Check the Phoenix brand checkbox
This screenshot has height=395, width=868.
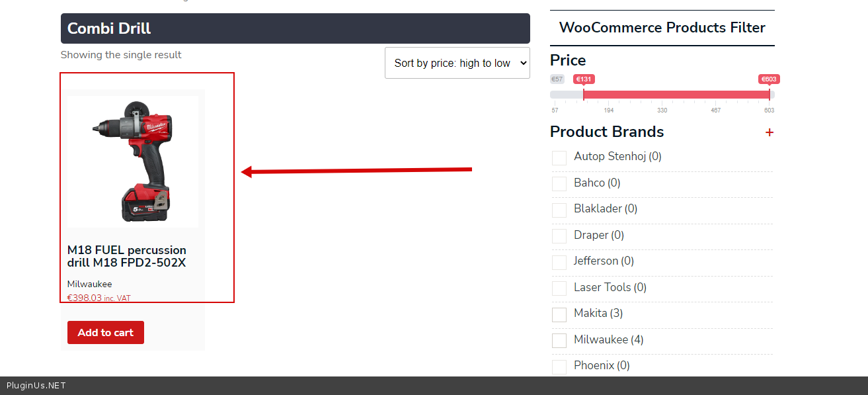(x=559, y=366)
